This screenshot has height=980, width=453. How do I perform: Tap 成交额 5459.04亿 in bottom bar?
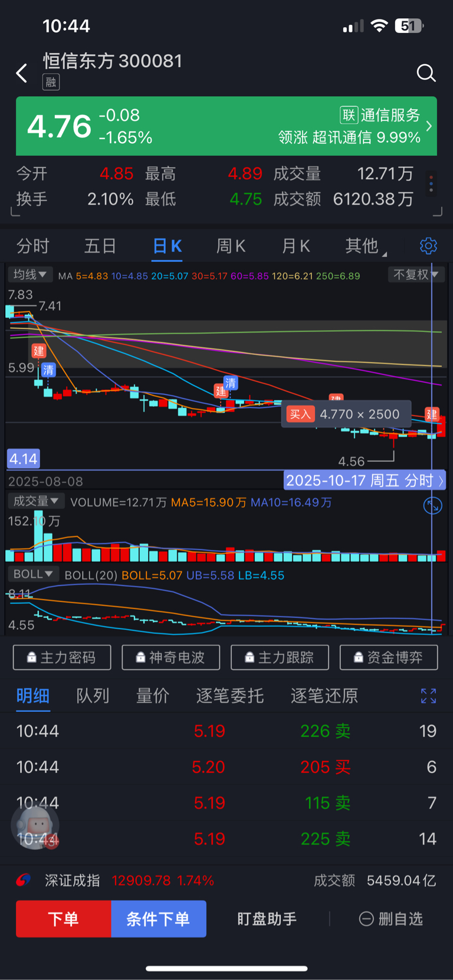[x=375, y=880]
